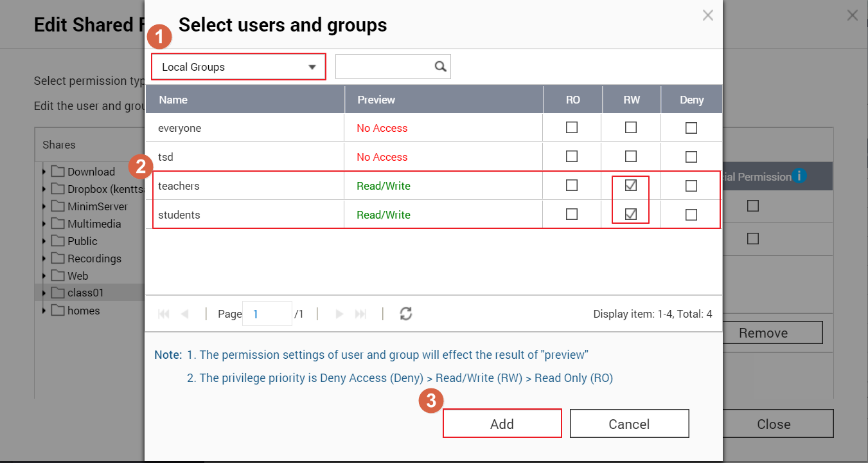Image resolution: width=868 pixels, height=463 pixels.
Task: Click the previous page arrow
Action: click(185, 314)
